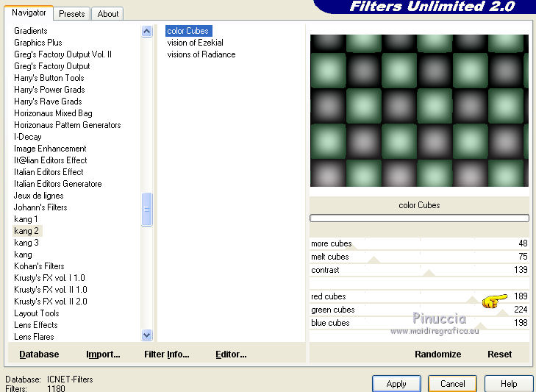The image size is (536, 392).
Task: Click the color Cubes preview image
Action: click(x=419, y=110)
